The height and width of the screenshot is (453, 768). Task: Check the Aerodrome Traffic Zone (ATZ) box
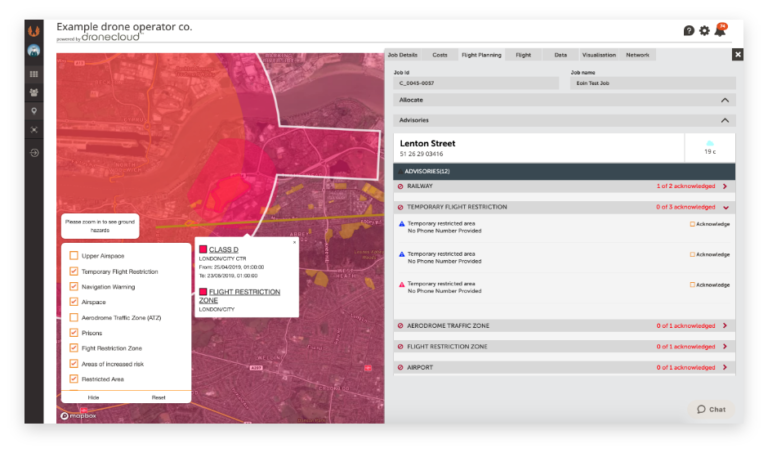74,317
